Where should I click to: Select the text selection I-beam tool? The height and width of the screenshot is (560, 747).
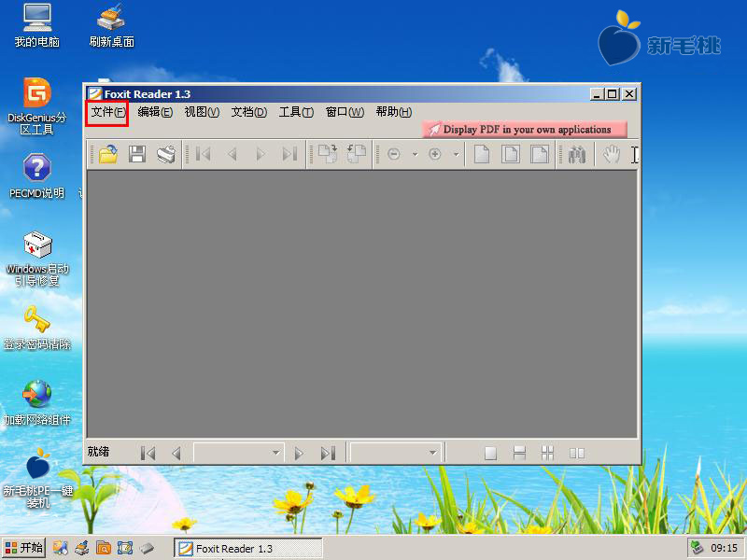pyautogui.click(x=634, y=154)
